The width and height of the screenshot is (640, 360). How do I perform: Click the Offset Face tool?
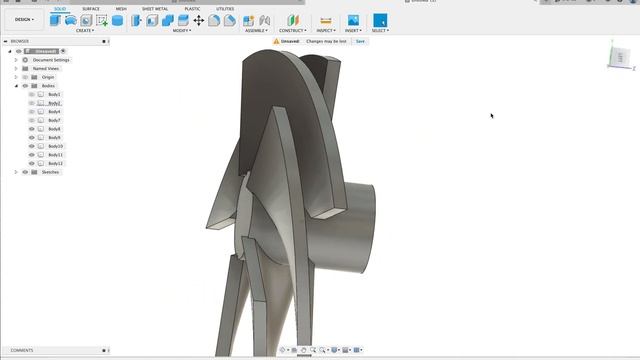click(183, 20)
